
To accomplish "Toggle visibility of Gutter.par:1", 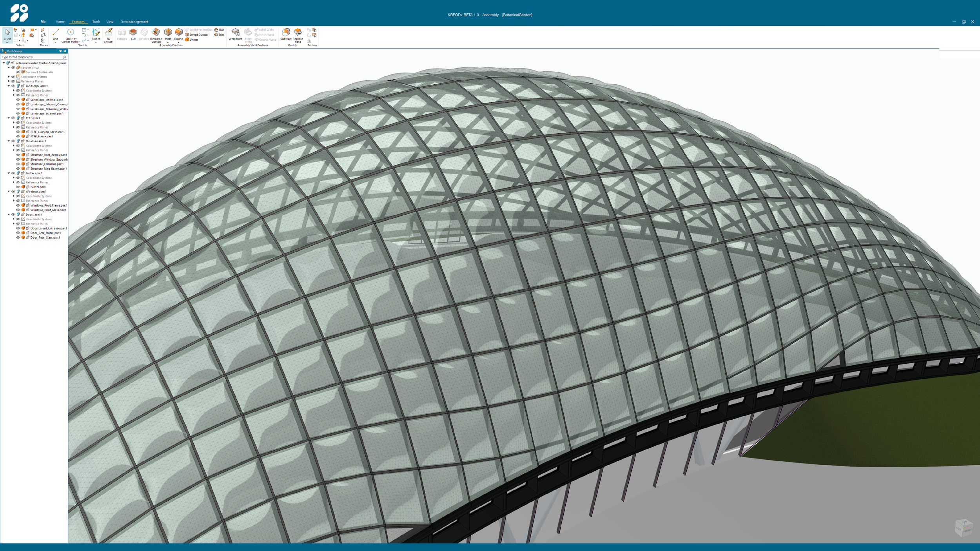I will [18, 187].
